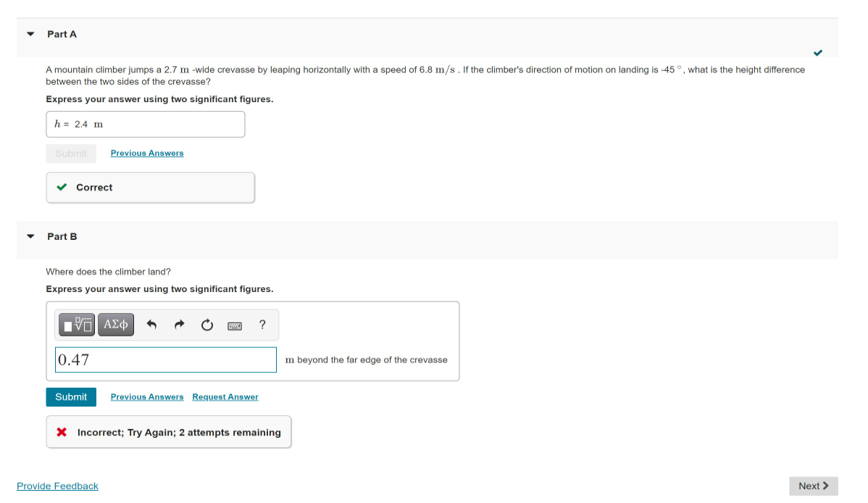Click the Part B "Express your answer using two significant figures" text
The image size is (868, 503).
(159, 289)
